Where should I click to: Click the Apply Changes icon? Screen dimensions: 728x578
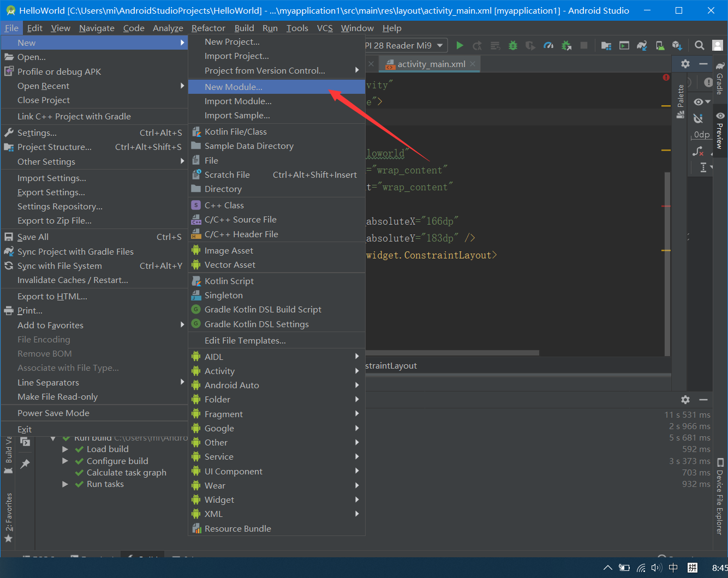pos(478,45)
